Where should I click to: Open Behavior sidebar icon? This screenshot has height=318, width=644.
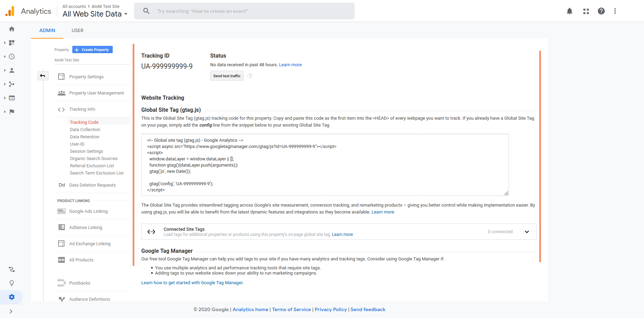12,98
